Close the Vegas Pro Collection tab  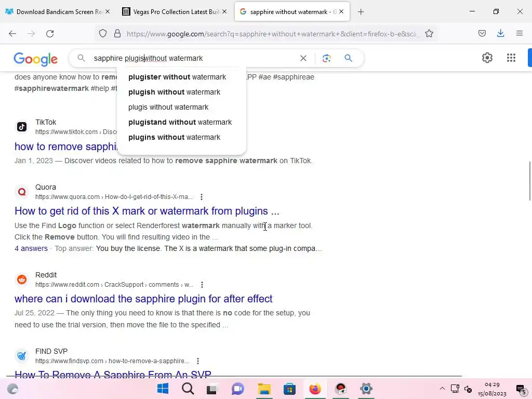[x=224, y=11]
